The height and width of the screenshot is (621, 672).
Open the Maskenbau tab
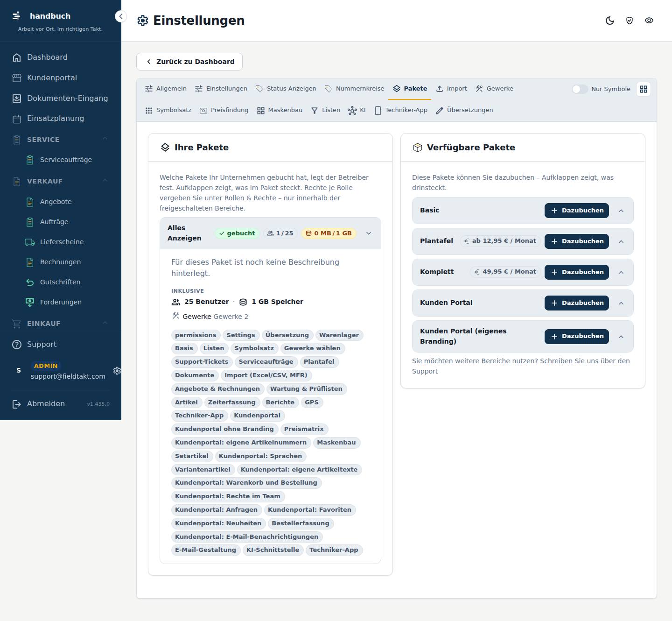[280, 110]
